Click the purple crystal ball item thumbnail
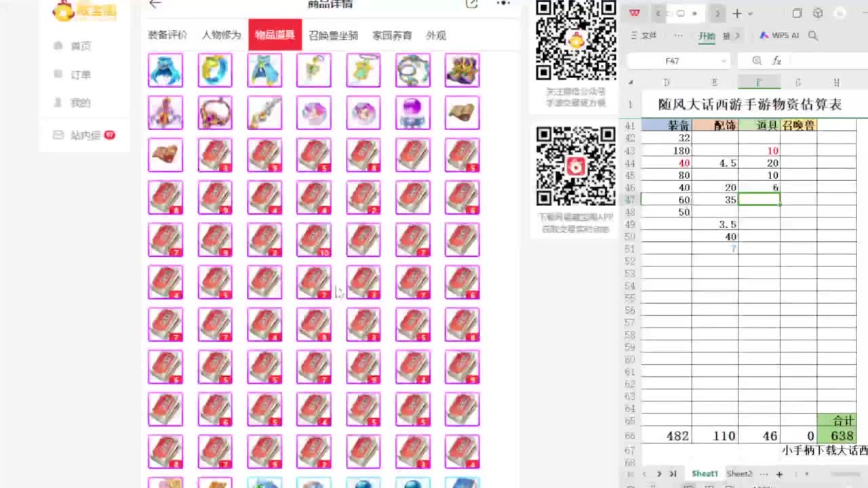The width and height of the screenshot is (868, 488). (x=412, y=113)
